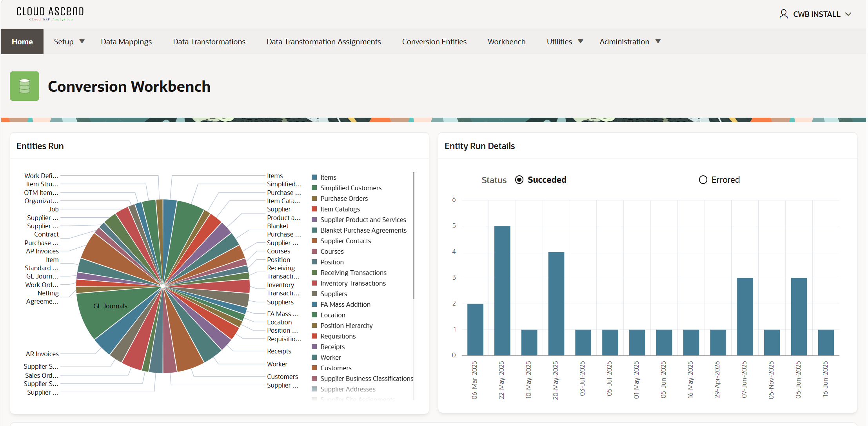Click the Receipts pie label
868x426 pixels.
[x=279, y=351]
